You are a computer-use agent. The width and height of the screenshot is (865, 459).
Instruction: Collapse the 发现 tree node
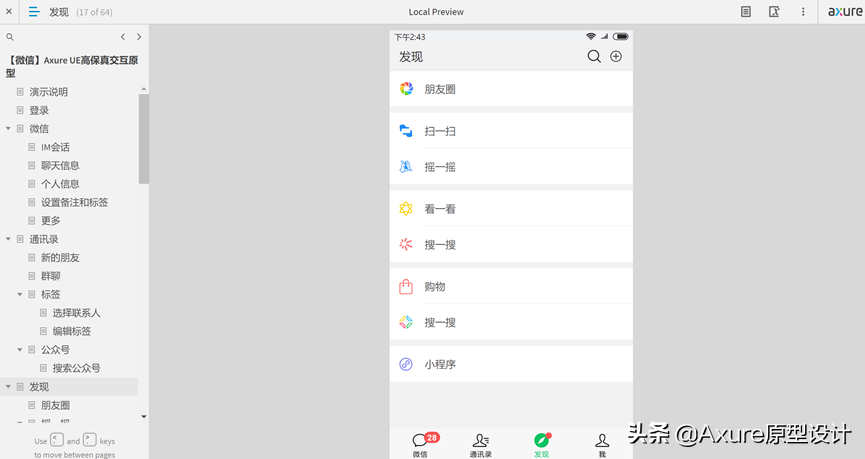(8, 386)
